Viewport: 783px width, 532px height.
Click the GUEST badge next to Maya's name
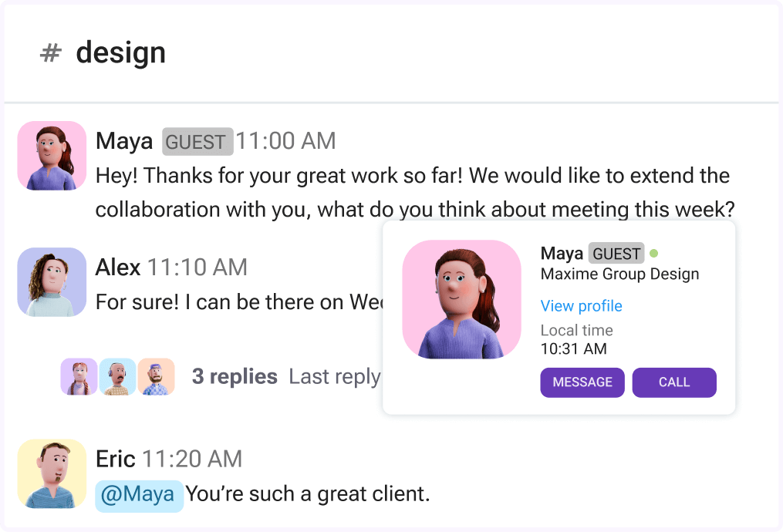pos(197,141)
